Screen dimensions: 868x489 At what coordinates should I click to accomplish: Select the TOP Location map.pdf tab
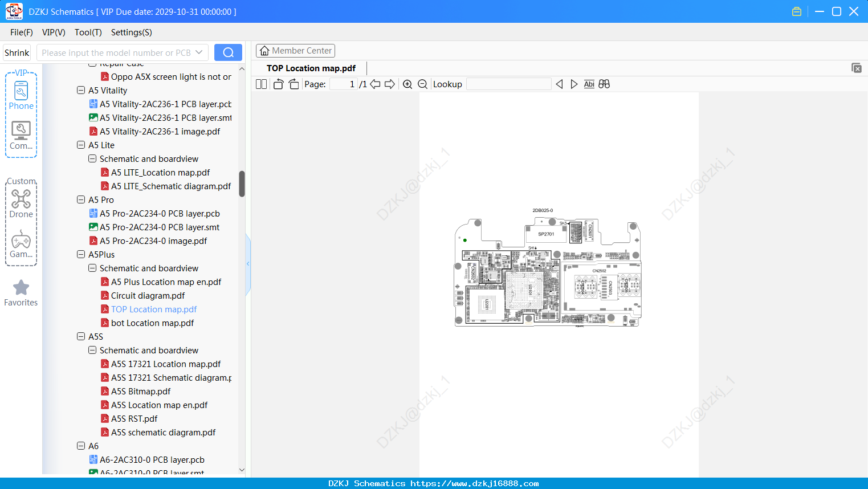pyautogui.click(x=311, y=68)
